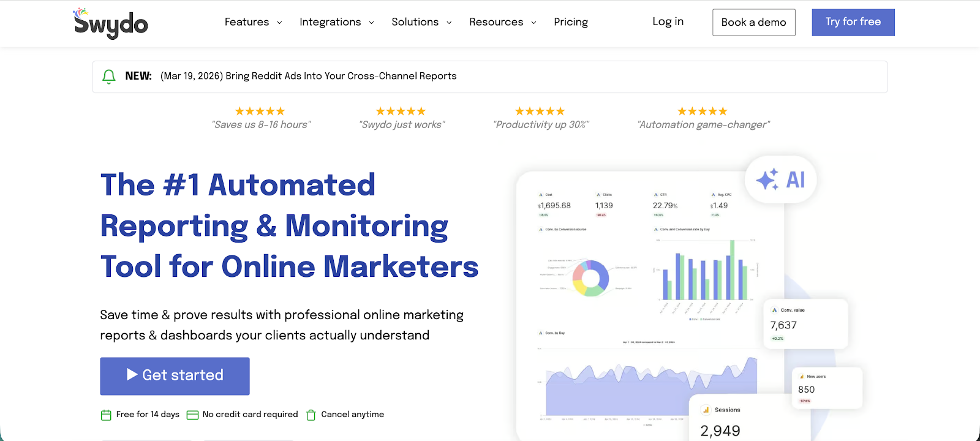Click the Cancel anytime text

352,414
